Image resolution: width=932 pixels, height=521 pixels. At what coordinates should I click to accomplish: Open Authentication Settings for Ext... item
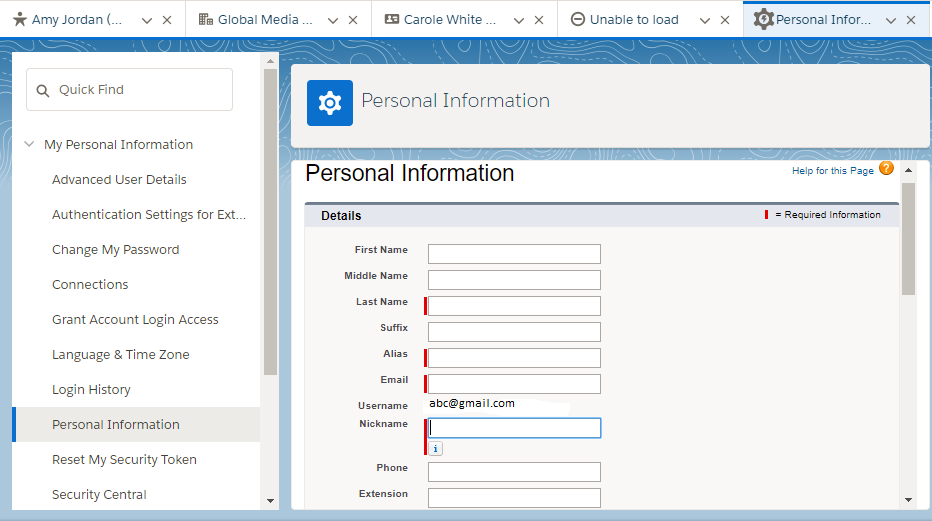coord(149,214)
